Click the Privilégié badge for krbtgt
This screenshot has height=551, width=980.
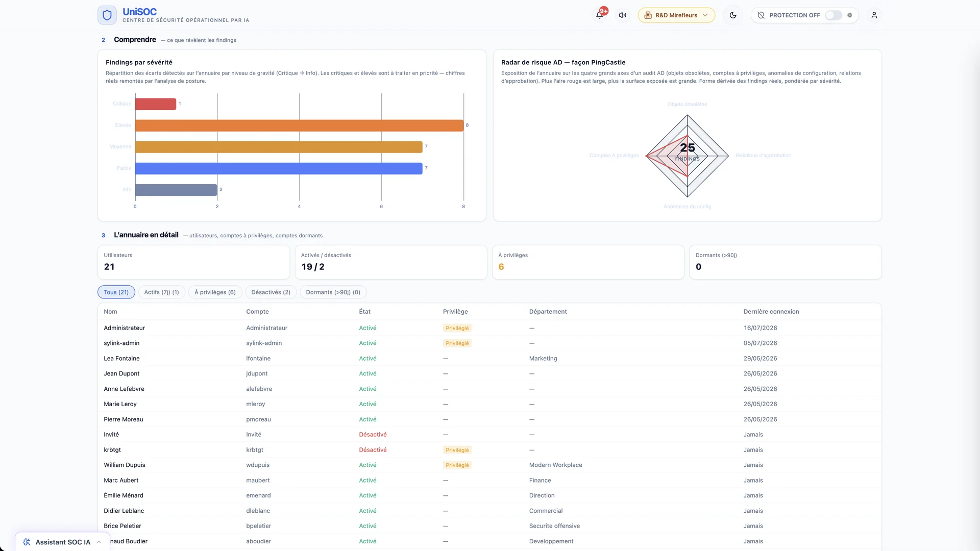pos(457,450)
